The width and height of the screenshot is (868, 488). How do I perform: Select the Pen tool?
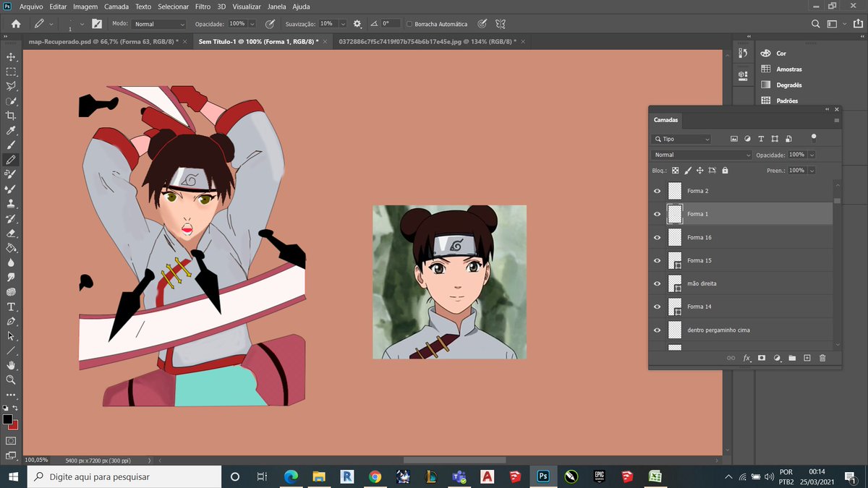(x=11, y=321)
